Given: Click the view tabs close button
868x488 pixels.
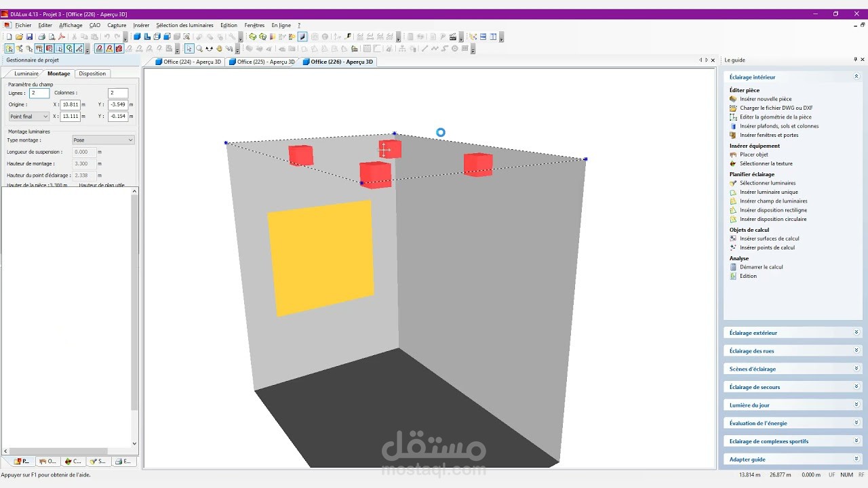Looking at the screenshot, I should (x=713, y=60).
